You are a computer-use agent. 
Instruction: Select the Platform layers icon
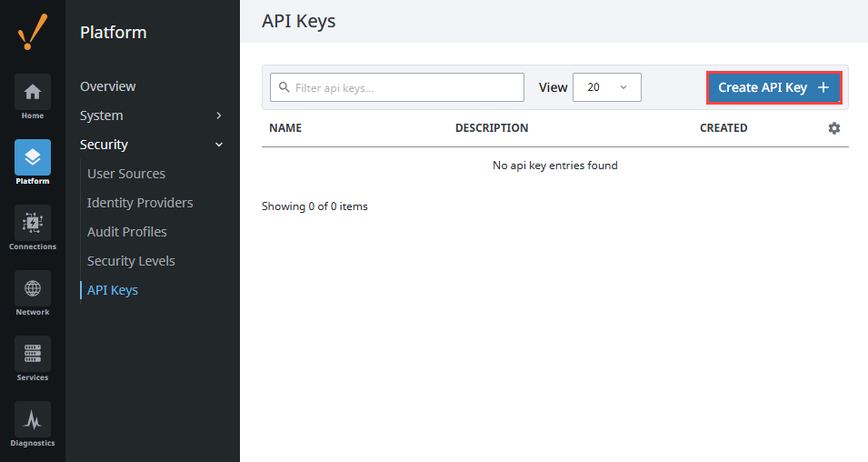click(x=33, y=157)
